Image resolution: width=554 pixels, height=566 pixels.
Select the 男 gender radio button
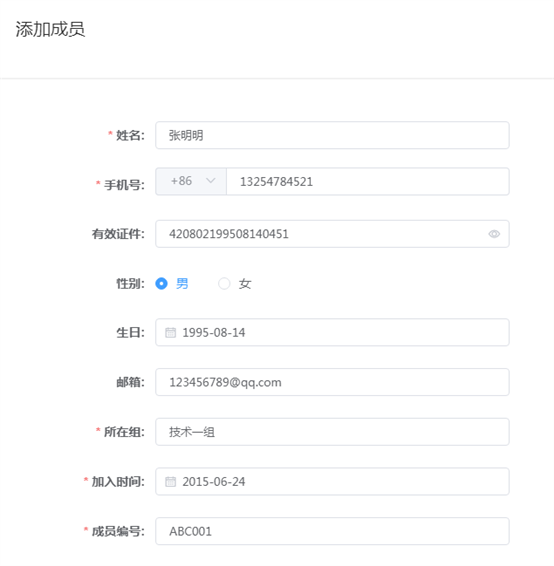tap(161, 283)
